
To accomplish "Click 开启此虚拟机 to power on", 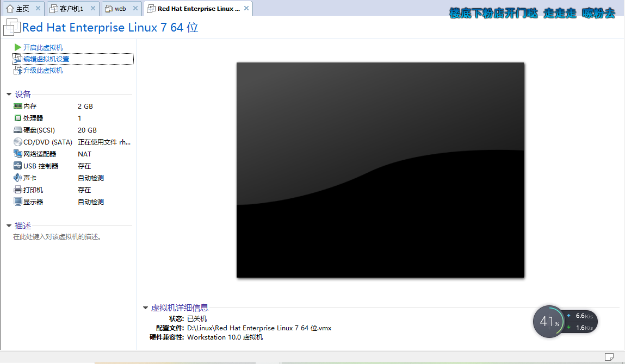I will [x=42, y=47].
